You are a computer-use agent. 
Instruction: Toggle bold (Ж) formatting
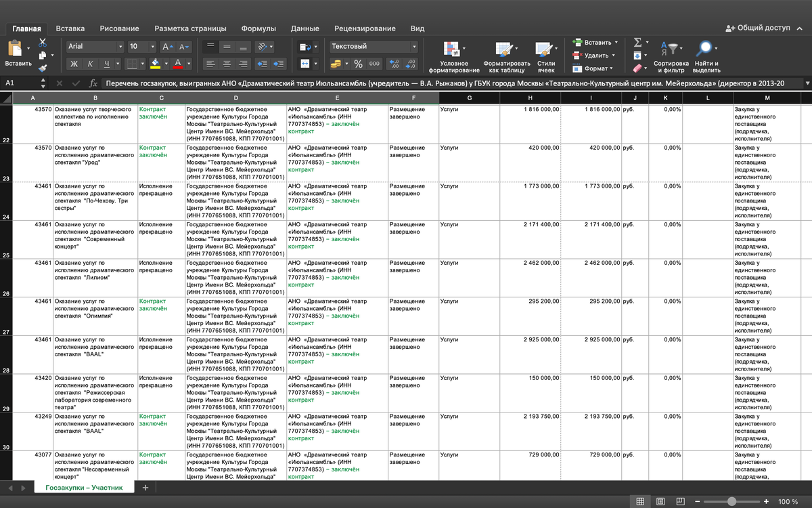[x=74, y=64]
